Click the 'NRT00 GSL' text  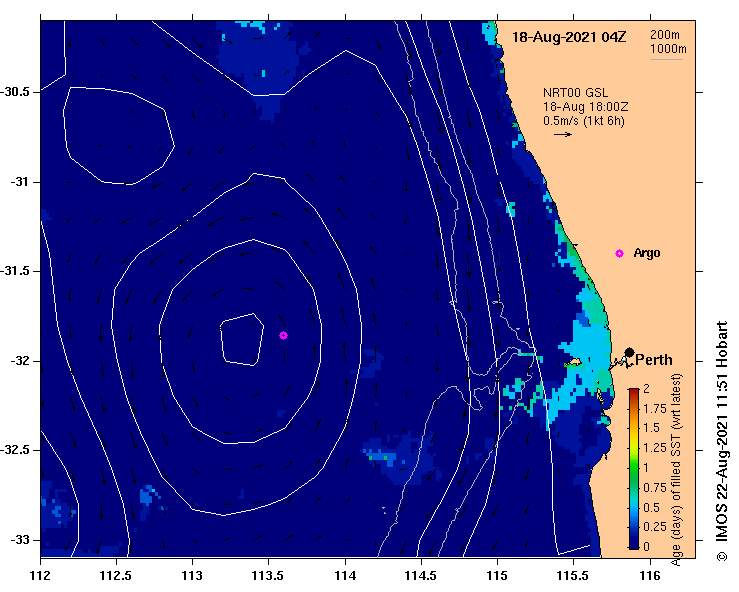575,93
